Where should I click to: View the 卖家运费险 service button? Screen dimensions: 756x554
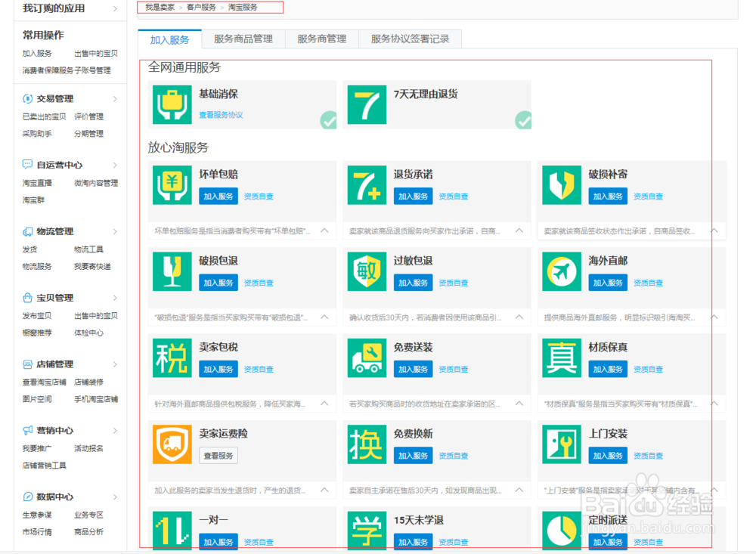coord(218,455)
